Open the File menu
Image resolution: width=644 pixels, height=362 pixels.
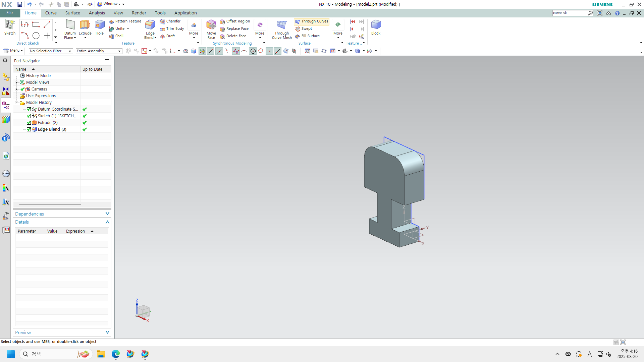[x=9, y=13]
